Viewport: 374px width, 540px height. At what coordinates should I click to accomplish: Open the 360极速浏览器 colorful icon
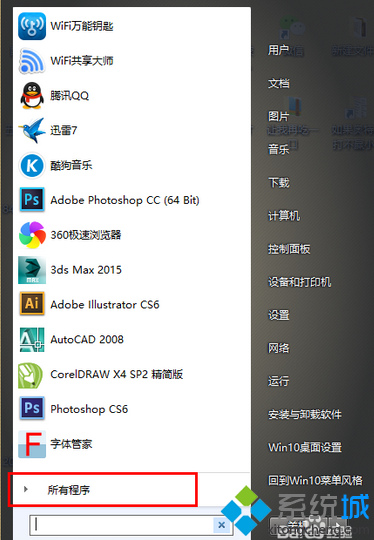click(32, 235)
